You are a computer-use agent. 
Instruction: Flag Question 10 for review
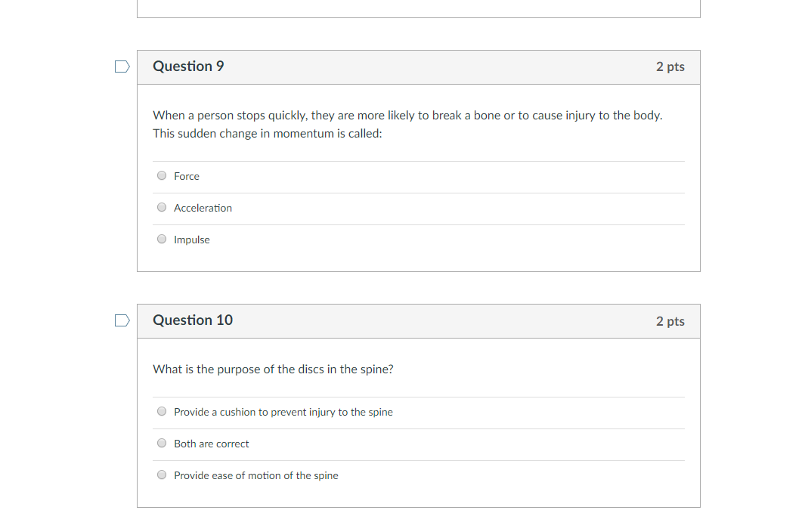(122, 320)
